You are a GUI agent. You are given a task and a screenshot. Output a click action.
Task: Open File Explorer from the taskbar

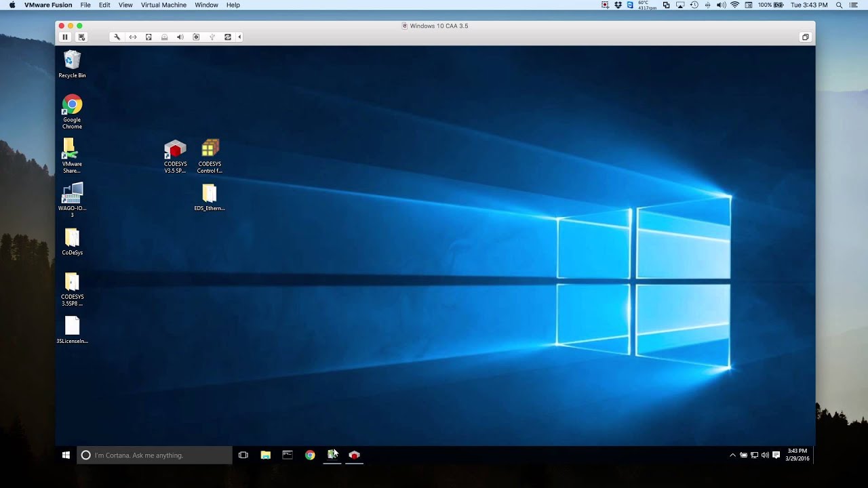pos(266,455)
